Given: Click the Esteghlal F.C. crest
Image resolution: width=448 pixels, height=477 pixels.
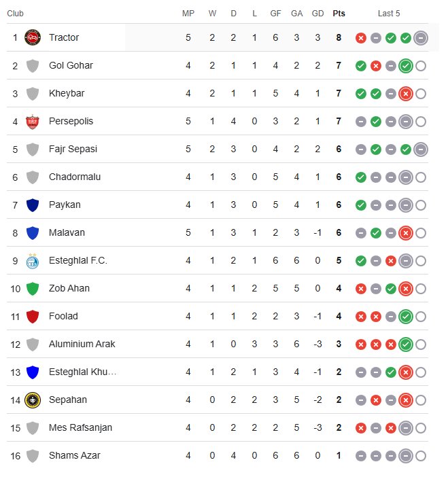Looking at the screenshot, I should pos(32,260).
